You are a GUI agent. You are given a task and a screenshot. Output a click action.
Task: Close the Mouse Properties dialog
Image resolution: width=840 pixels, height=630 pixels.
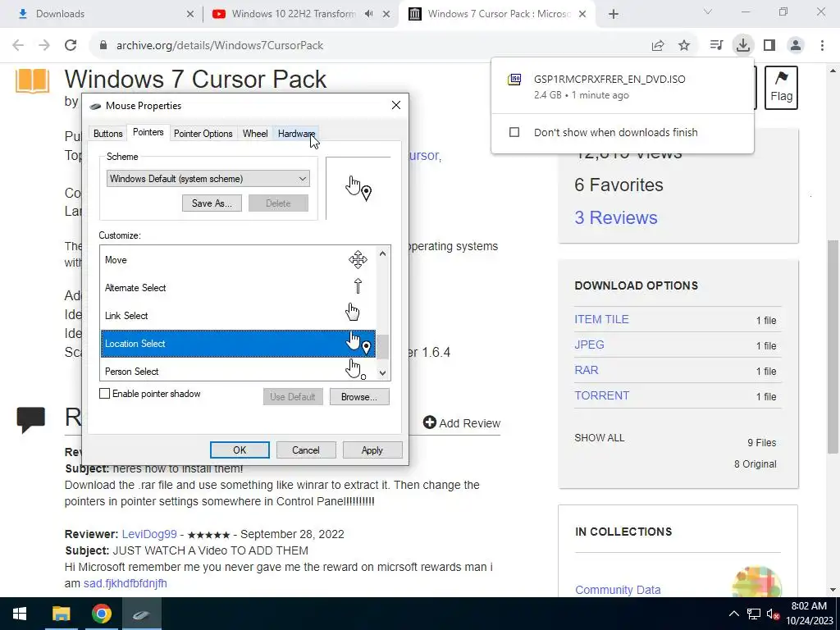coord(396,105)
